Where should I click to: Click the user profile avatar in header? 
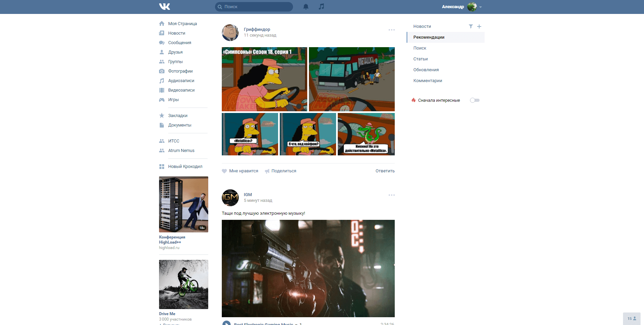tap(472, 7)
